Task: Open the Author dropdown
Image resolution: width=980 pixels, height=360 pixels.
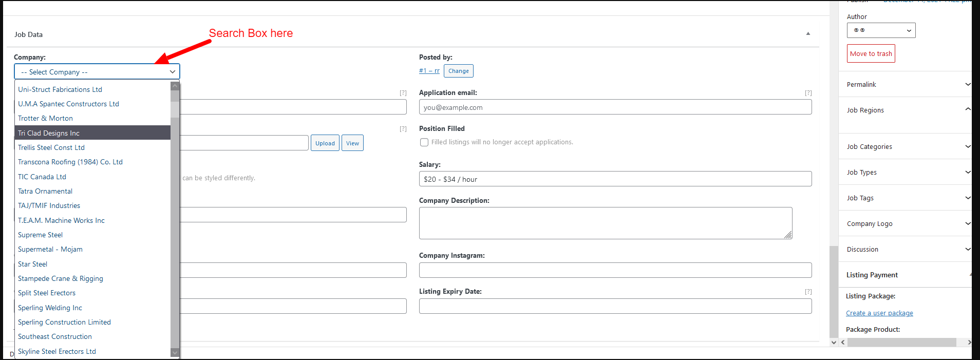Action: point(881,30)
